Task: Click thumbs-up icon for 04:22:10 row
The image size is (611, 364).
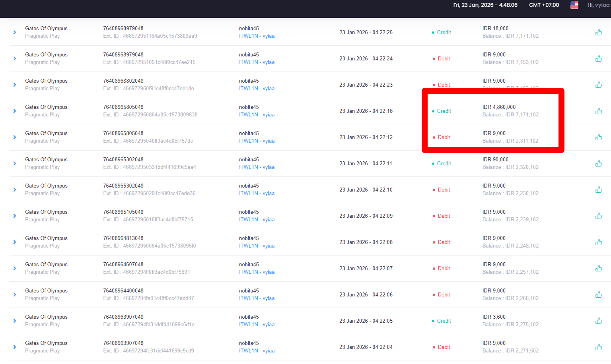Action: 599,190
